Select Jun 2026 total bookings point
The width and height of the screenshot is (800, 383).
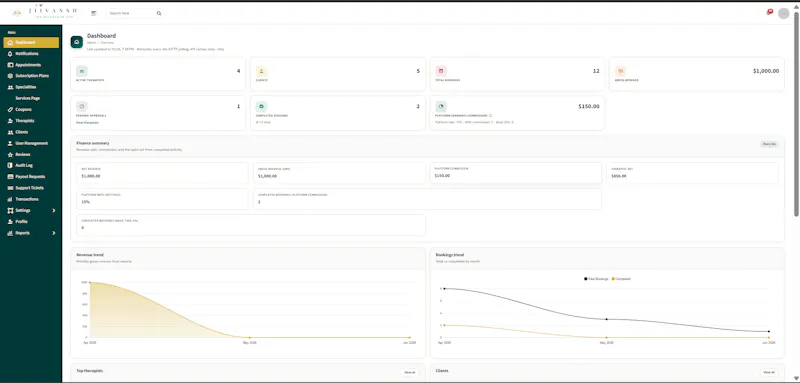[769, 331]
